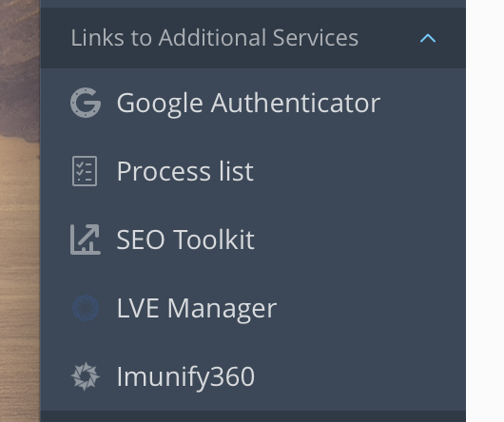Click the Imunify360 star-shaped icon
Screen dimensions: 504x422
click(86, 376)
